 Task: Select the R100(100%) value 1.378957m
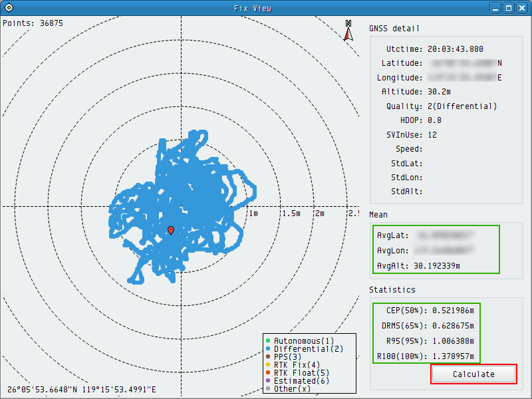pos(453,356)
